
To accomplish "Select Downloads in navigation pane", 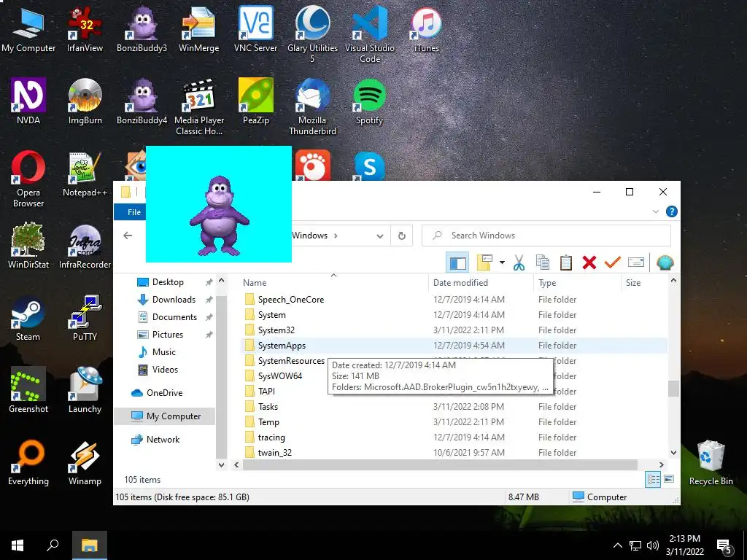I will [x=174, y=300].
